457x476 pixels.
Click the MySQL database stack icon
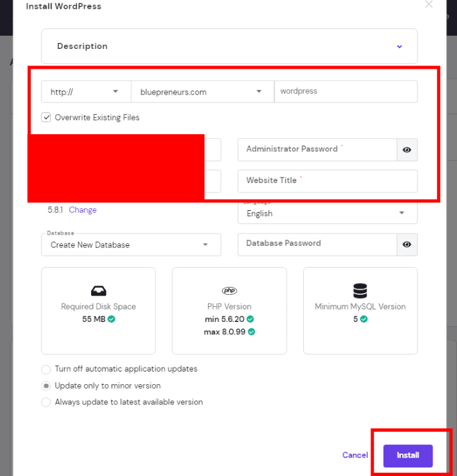coord(361,291)
